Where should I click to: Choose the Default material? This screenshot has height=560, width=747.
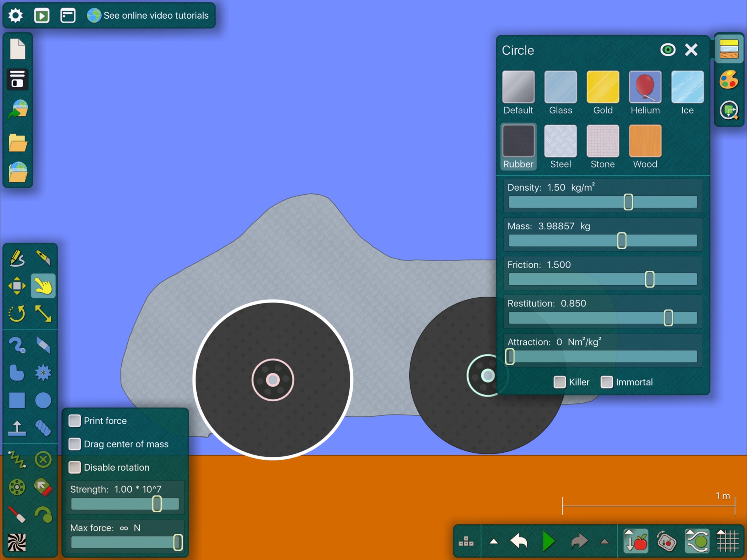pyautogui.click(x=518, y=93)
